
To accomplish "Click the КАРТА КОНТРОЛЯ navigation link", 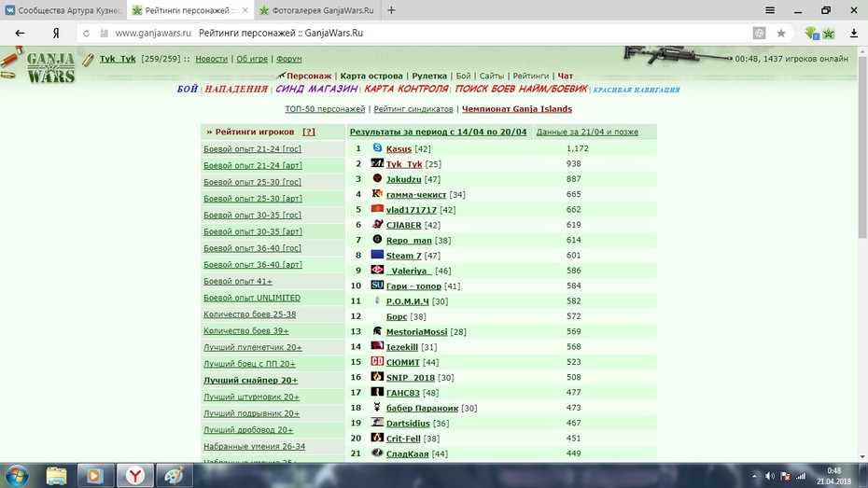I will coord(406,89).
